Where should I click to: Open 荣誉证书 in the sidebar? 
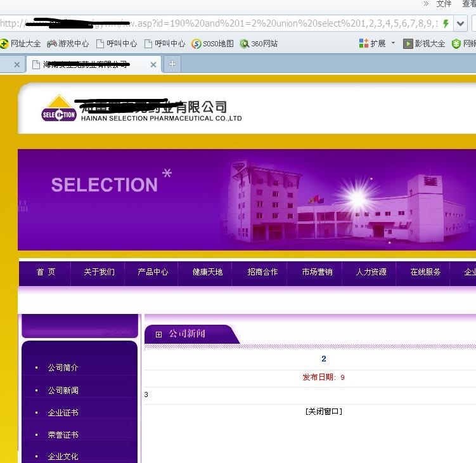pos(63,434)
